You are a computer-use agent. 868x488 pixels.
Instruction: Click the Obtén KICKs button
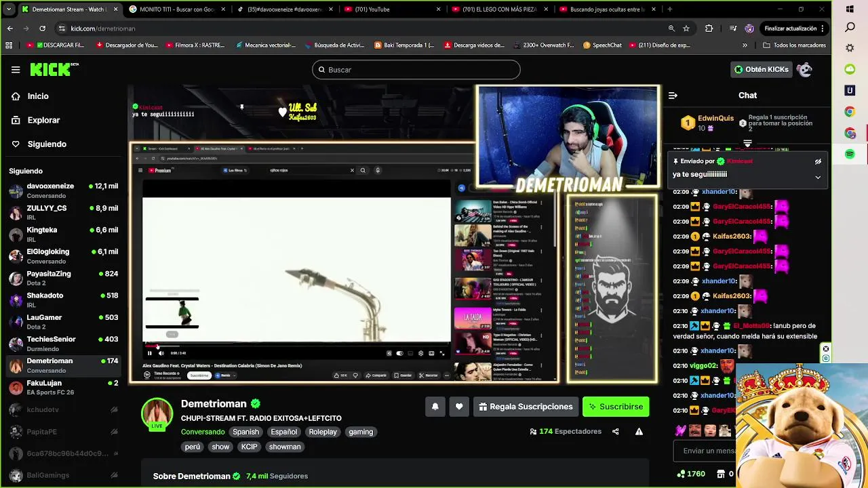[762, 69]
